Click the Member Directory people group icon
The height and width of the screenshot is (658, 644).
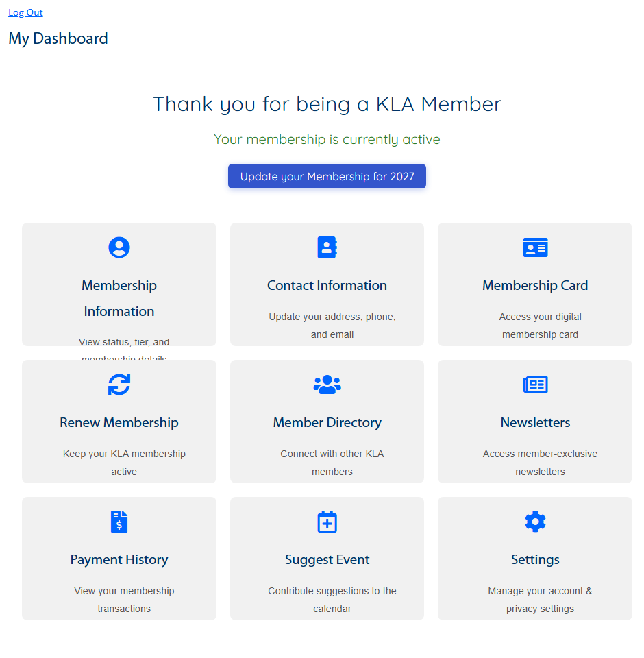coord(327,385)
